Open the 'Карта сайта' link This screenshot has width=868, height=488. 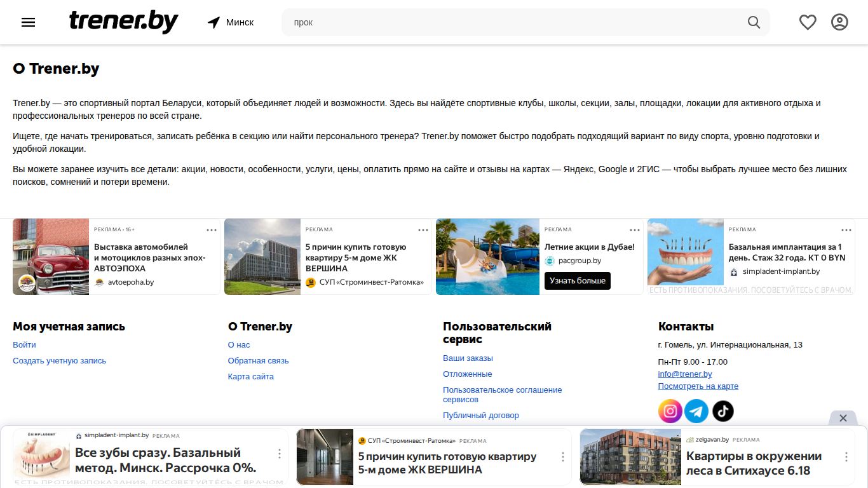(251, 376)
